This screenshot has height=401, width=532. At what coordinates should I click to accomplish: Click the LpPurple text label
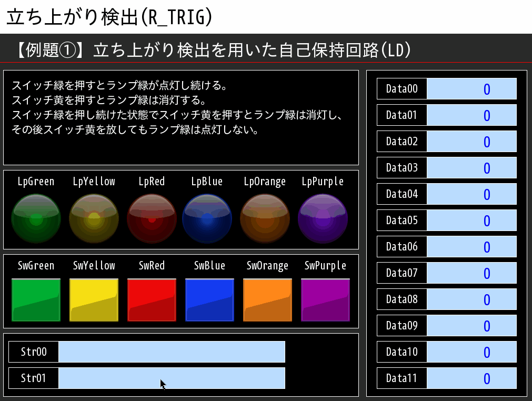pos(323,182)
